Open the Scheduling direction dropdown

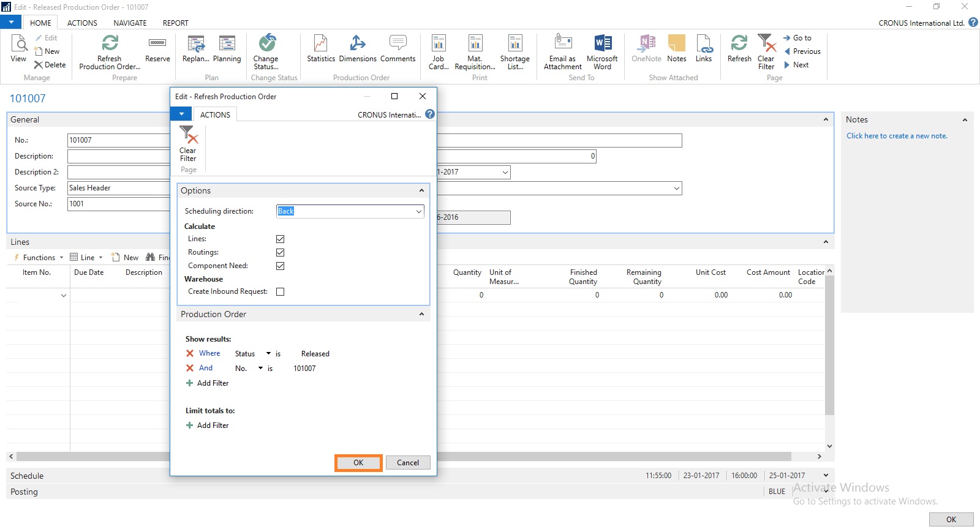pyautogui.click(x=419, y=211)
